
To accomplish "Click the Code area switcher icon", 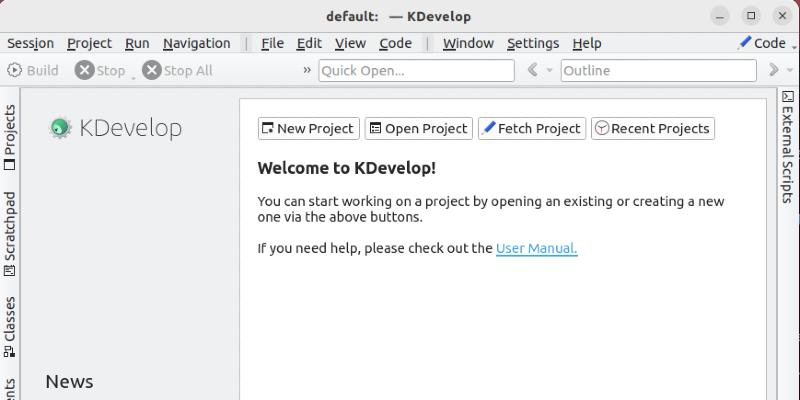I will (745, 43).
